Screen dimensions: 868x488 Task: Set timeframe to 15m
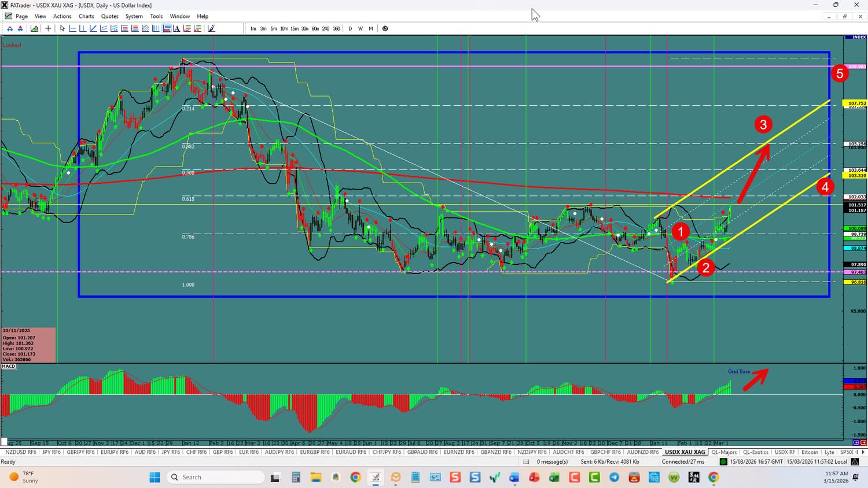tap(295, 28)
